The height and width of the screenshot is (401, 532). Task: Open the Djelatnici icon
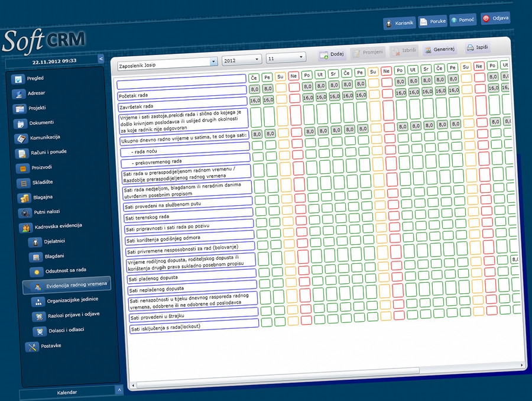pos(35,242)
